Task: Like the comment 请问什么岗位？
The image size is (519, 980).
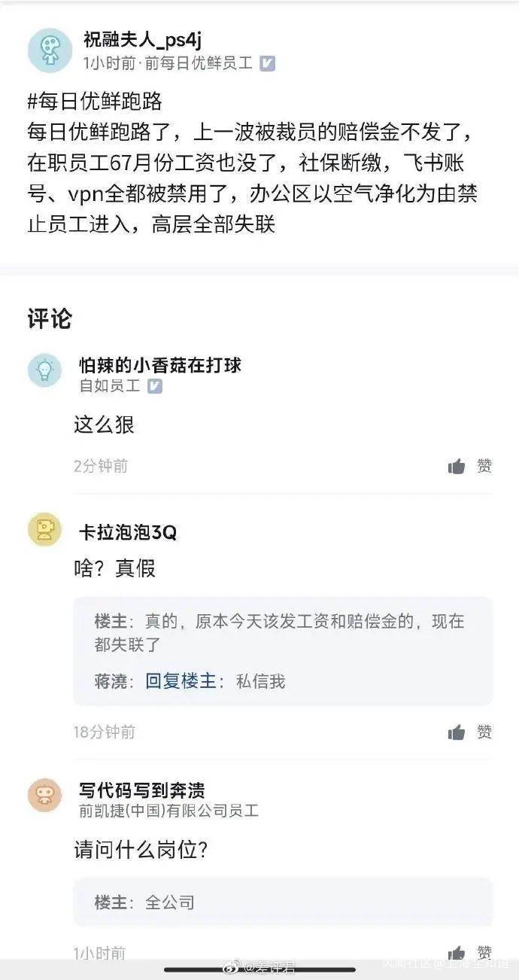Action: (x=457, y=953)
